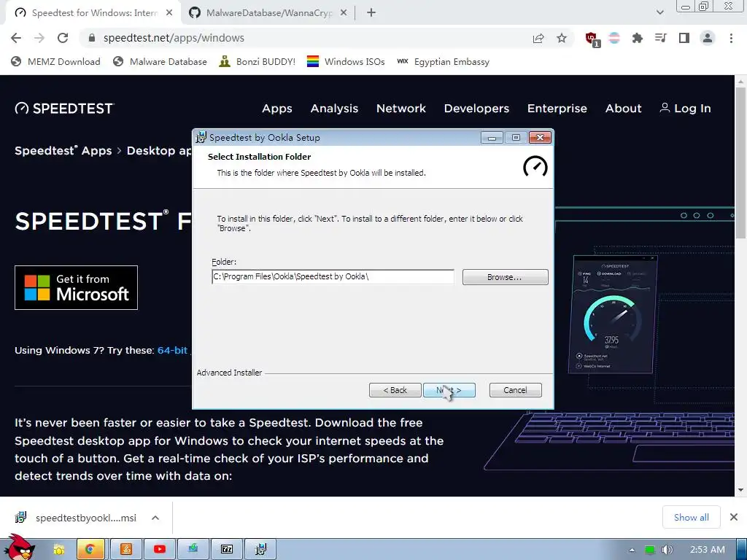
Task: Open the Analysis navigation menu
Action: click(334, 109)
